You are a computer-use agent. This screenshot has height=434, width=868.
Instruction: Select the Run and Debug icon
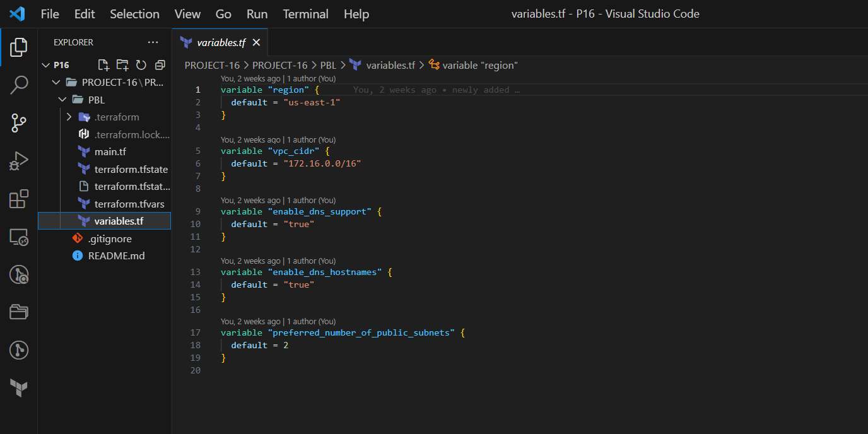point(18,161)
